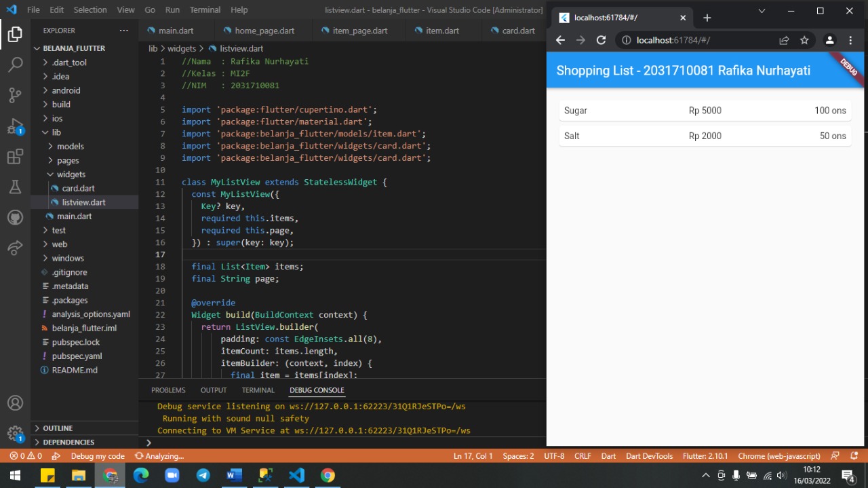The image size is (868, 488).
Task: Launch Telegram from the taskbar
Action: [203, 475]
